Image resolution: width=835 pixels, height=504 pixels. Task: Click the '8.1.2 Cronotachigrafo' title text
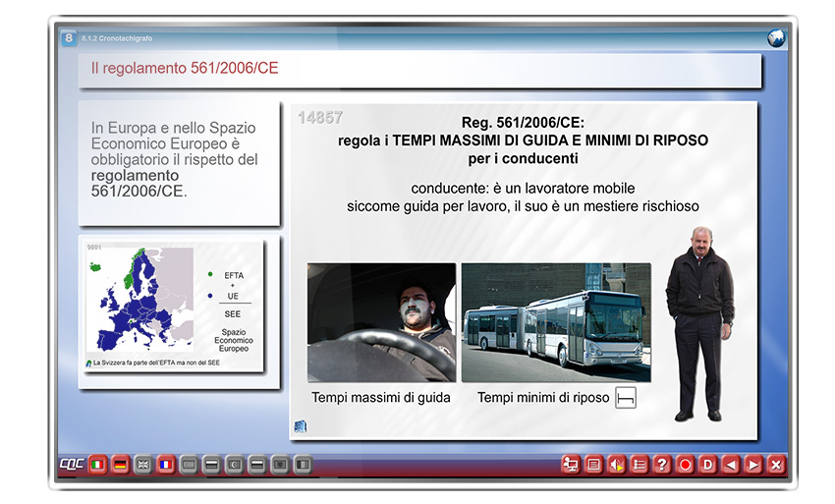(x=117, y=38)
